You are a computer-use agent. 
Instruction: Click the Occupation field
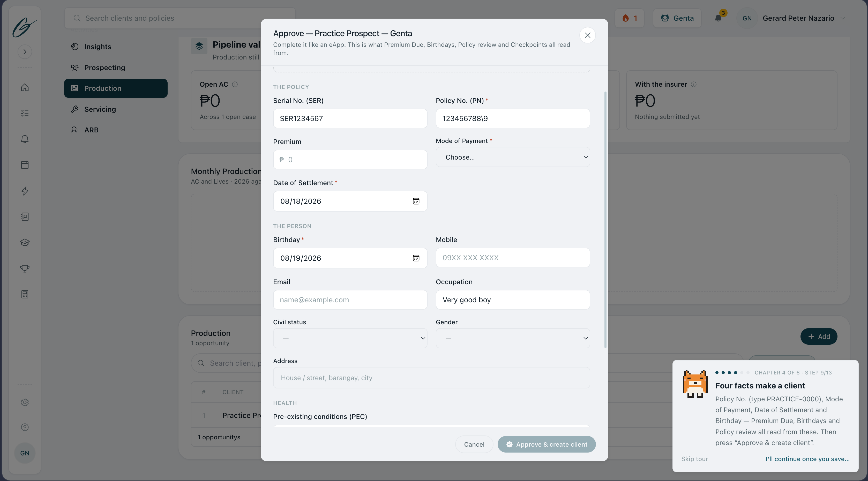click(x=513, y=300)
